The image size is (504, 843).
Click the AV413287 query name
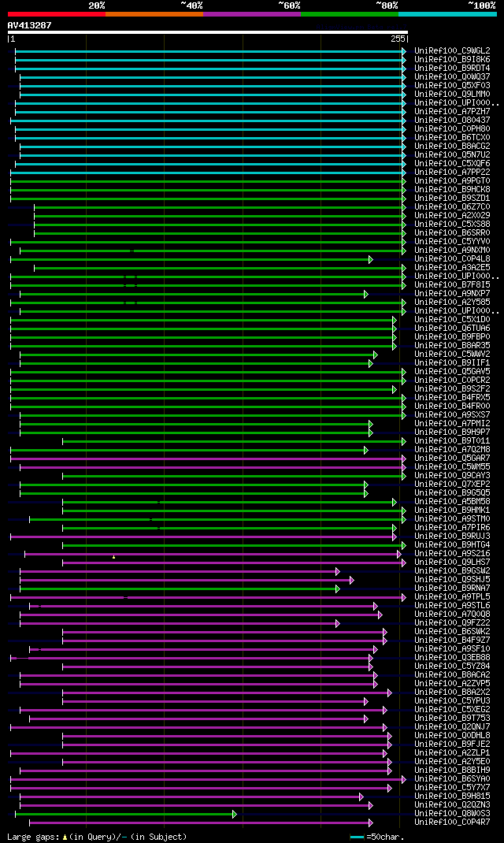coord(30,25)
